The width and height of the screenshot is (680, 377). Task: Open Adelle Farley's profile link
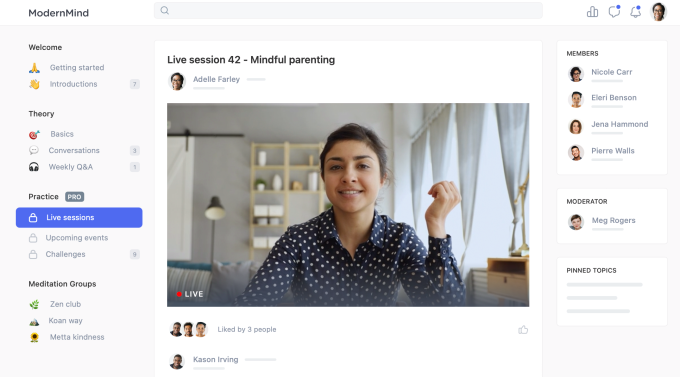216,79
